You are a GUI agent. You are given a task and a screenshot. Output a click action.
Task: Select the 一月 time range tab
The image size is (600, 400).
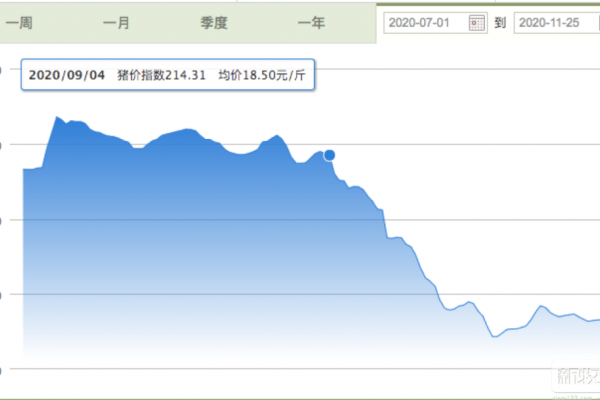(116, 23)
